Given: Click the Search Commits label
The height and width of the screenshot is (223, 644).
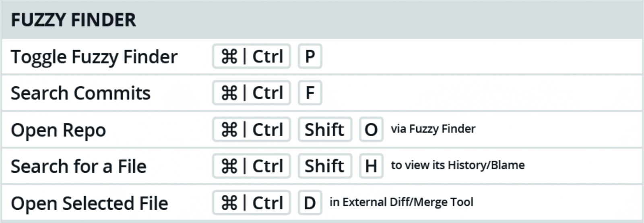Looking at the screenshot, I should pyautogui.click(x=80, y=93).
